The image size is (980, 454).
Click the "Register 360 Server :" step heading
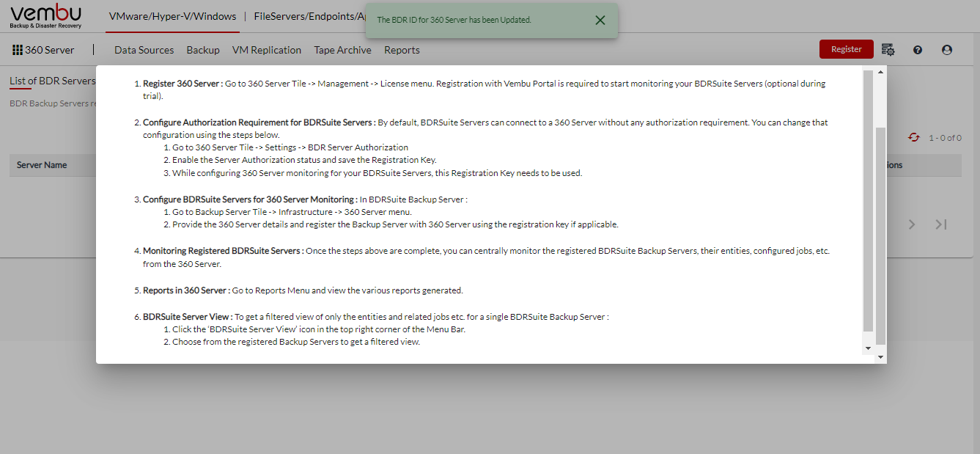click(x=183, y=84)
